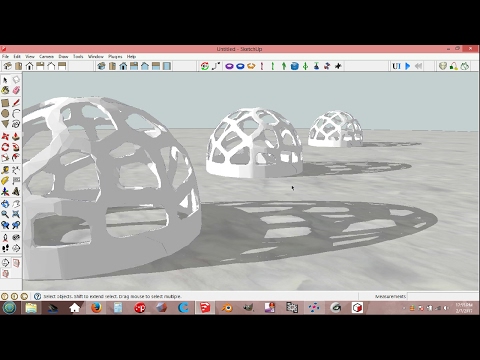
Task: Select the red Line pencil tool
Action: click(x=16, y=103)
